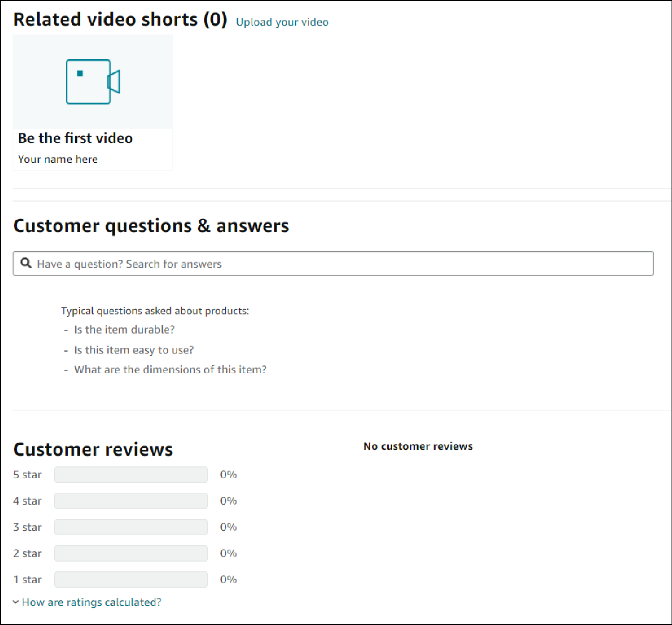Click the 4 star label
The image size is (672, 625).
(x=28, y=501)
